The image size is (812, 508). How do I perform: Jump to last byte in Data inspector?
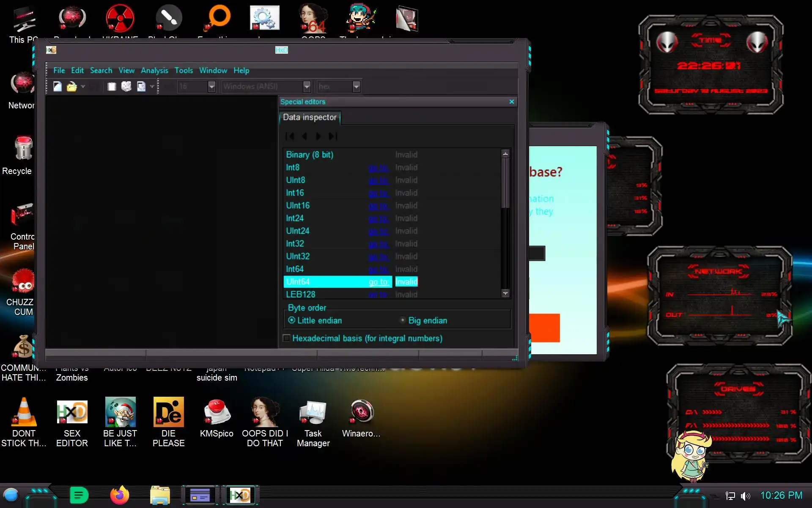(x=333, y=136)
